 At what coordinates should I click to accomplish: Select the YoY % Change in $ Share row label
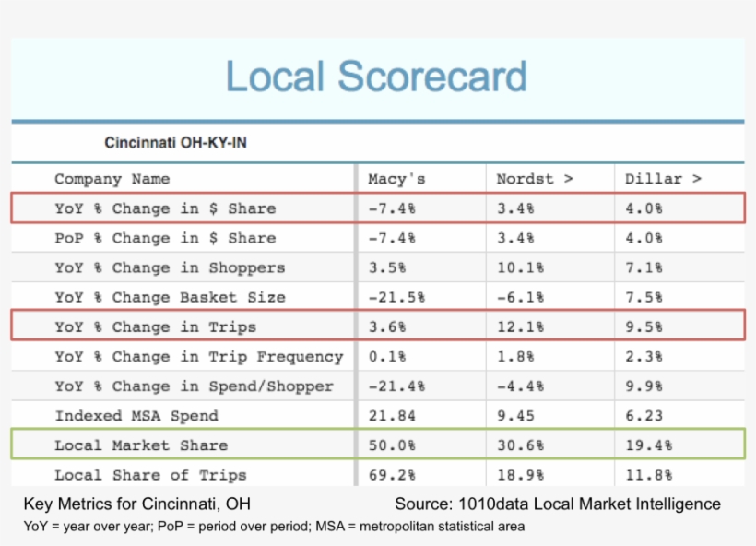point(165,208)
